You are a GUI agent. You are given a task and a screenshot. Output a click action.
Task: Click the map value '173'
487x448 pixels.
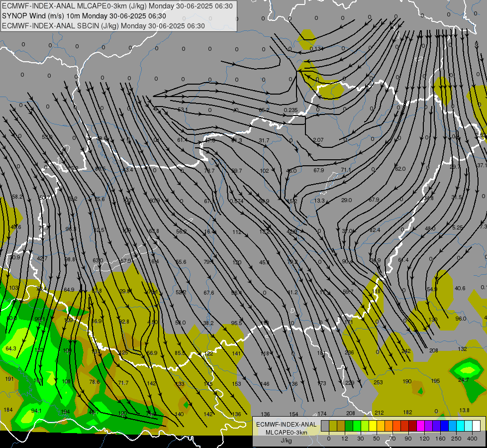pos(322,383)
